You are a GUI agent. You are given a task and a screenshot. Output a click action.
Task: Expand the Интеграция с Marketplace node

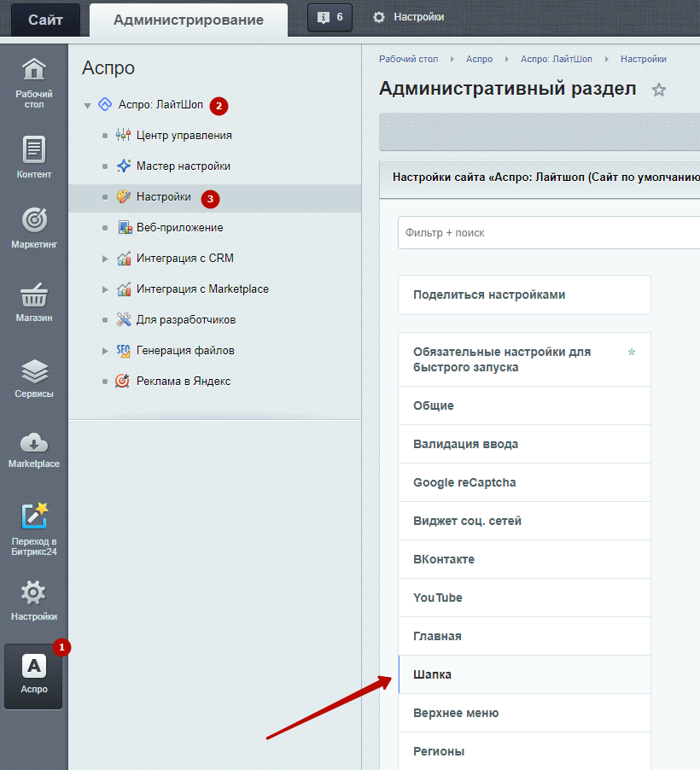105,289
